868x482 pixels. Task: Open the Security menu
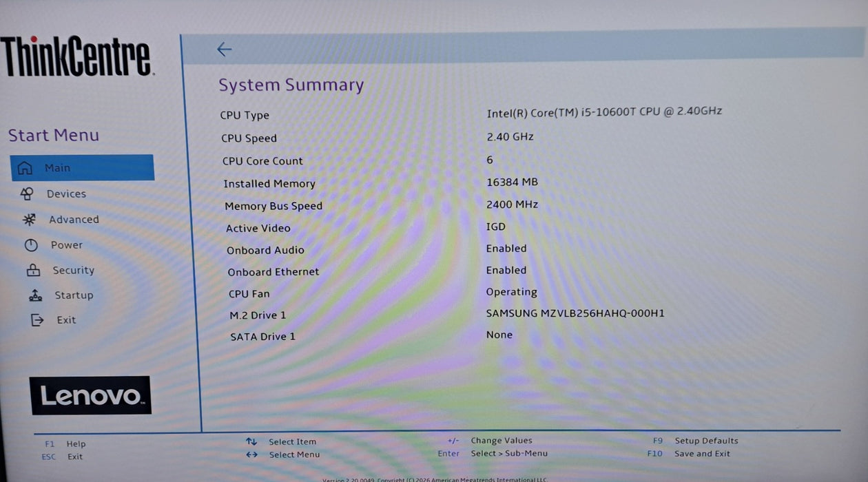[x=73, y=271]
